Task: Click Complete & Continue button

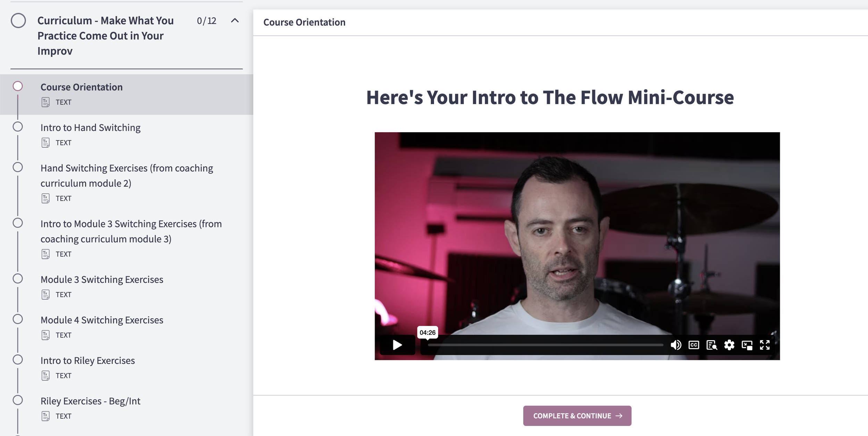Action: click(x=577, y=416)
